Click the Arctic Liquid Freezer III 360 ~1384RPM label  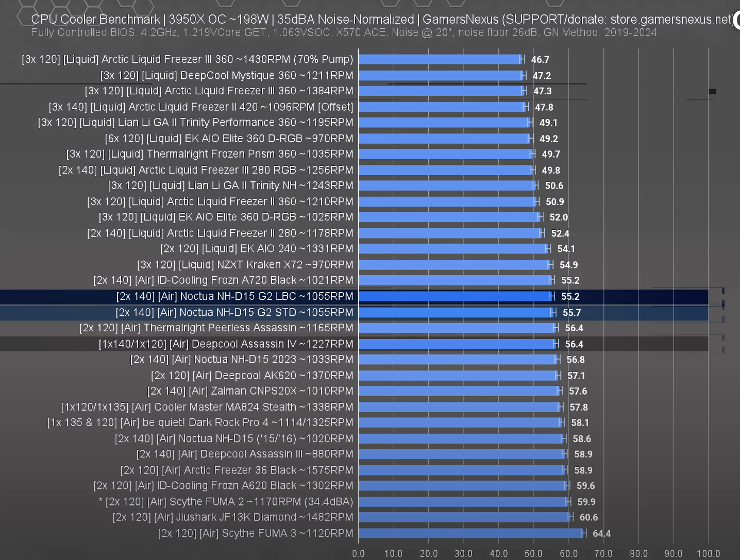219,91
